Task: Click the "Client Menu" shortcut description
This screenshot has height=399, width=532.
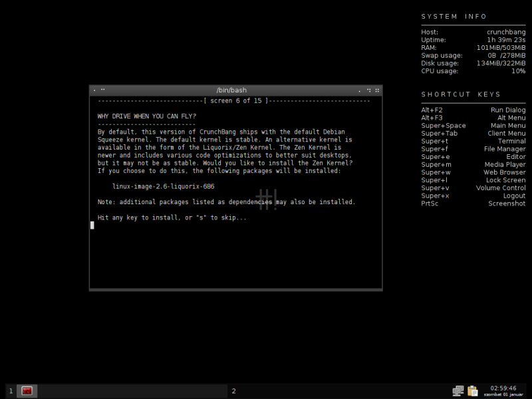Action: (x=507, y=134)
